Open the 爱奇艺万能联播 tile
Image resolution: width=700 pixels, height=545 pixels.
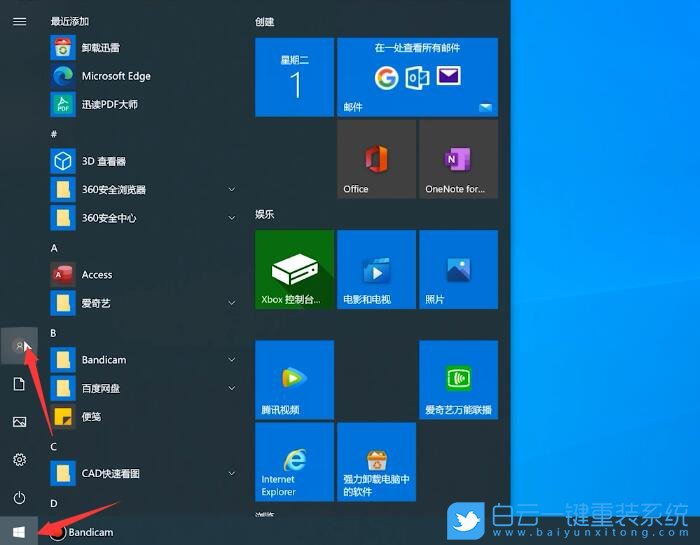coord(458,379)
